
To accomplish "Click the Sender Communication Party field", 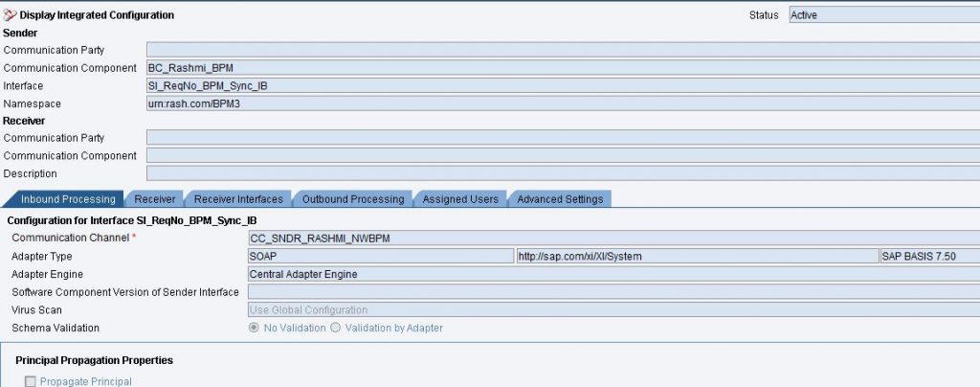I will tap(563, 50).
